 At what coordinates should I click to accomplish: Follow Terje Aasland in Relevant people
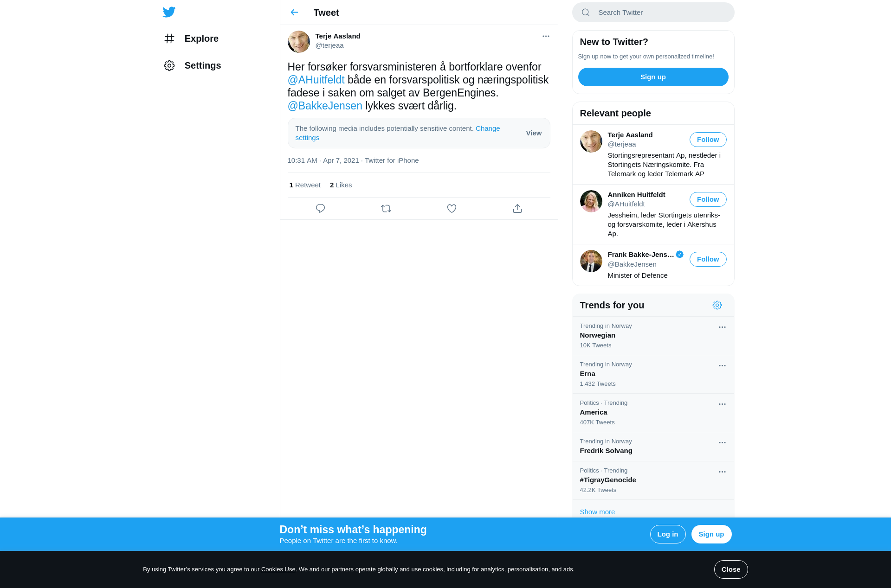coord(708,140)
